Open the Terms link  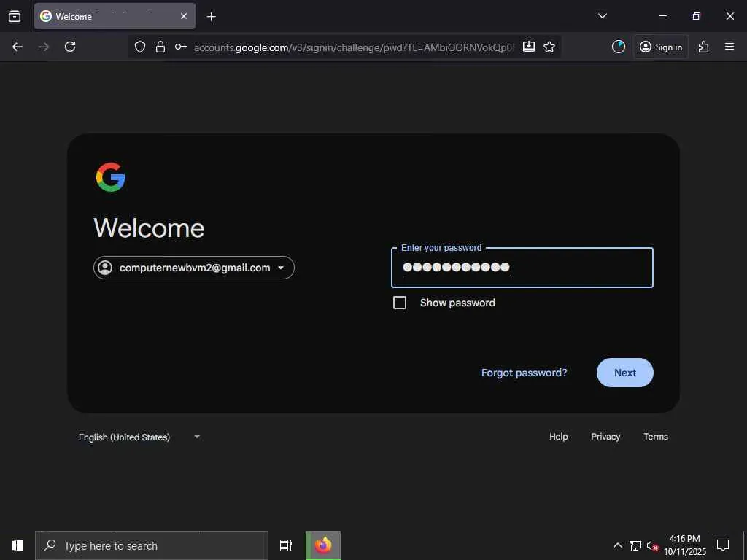[x=656, y=437]
